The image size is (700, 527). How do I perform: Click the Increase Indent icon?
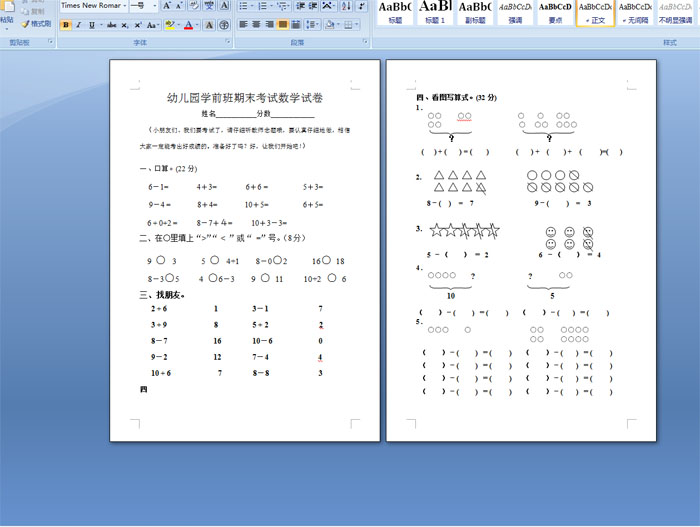[x=313, y=6]
